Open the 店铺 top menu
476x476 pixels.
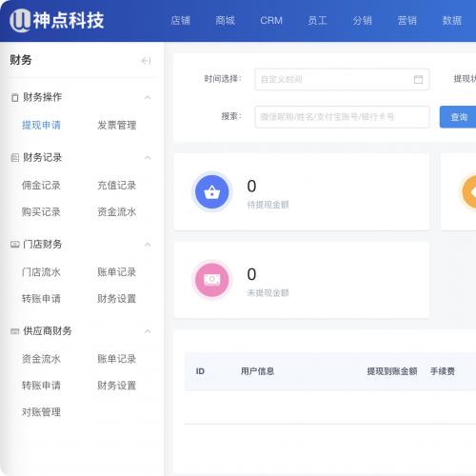point(180,21)
